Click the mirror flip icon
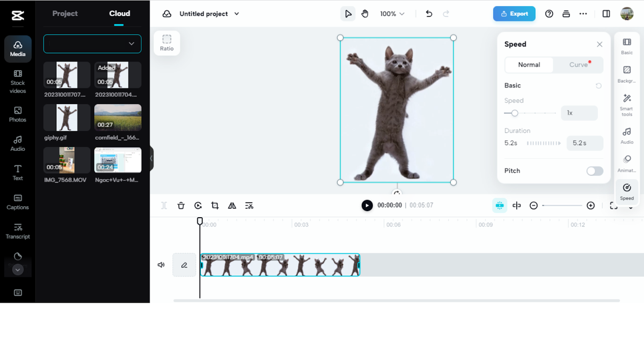 [232, 206]
